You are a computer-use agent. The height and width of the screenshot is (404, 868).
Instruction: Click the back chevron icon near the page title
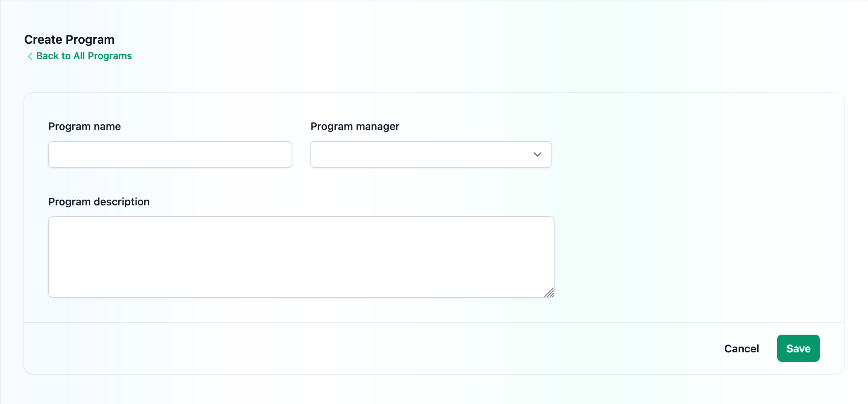click(30, 56)
